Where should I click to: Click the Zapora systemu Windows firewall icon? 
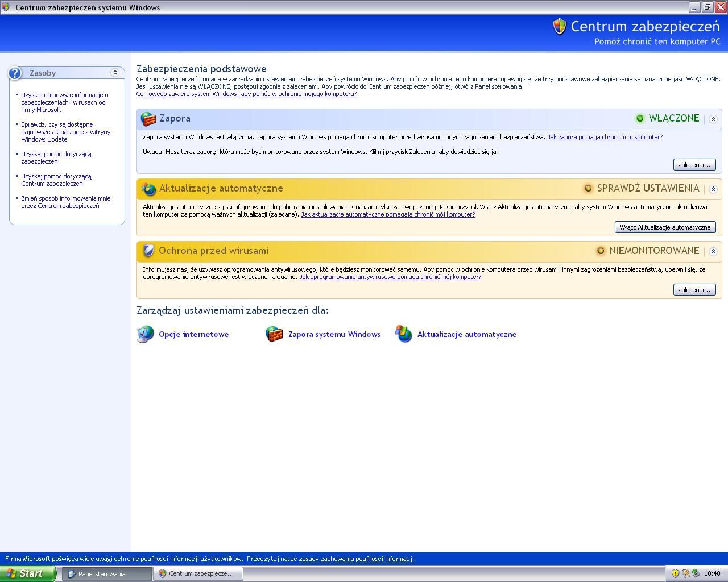coord(275,334)
